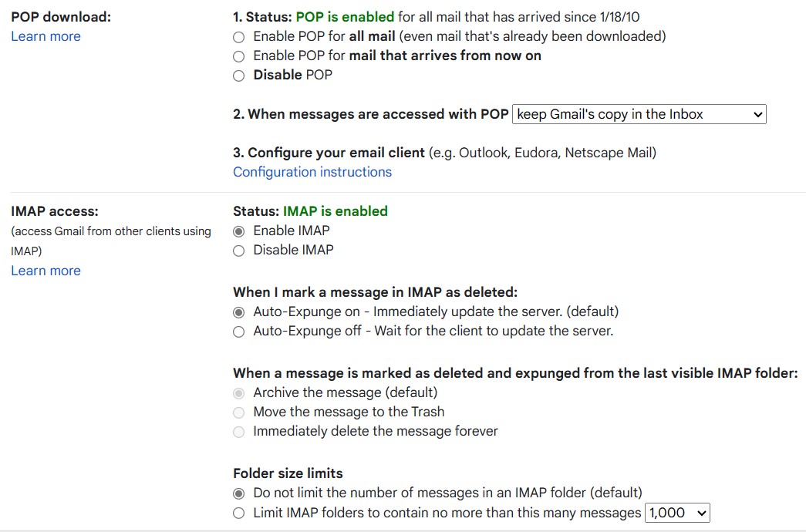Enable the IMAP folder message limit option

239,512
